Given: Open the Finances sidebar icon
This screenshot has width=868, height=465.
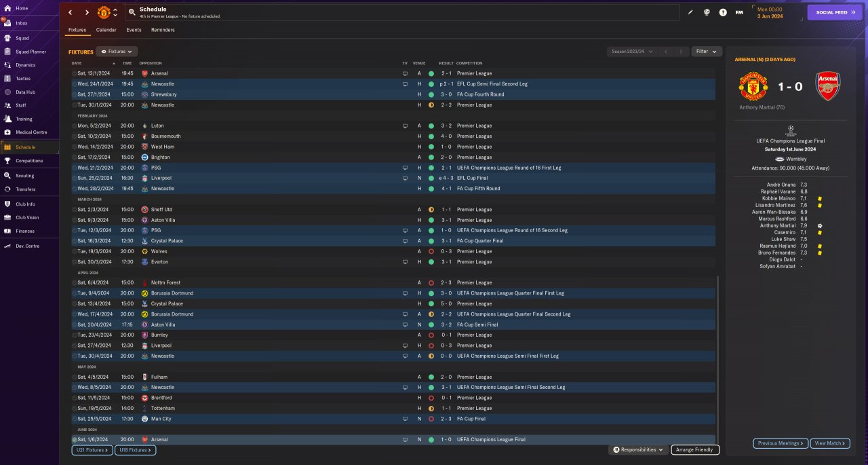Looking at the screenshot, I should click(x=7, y=231).
